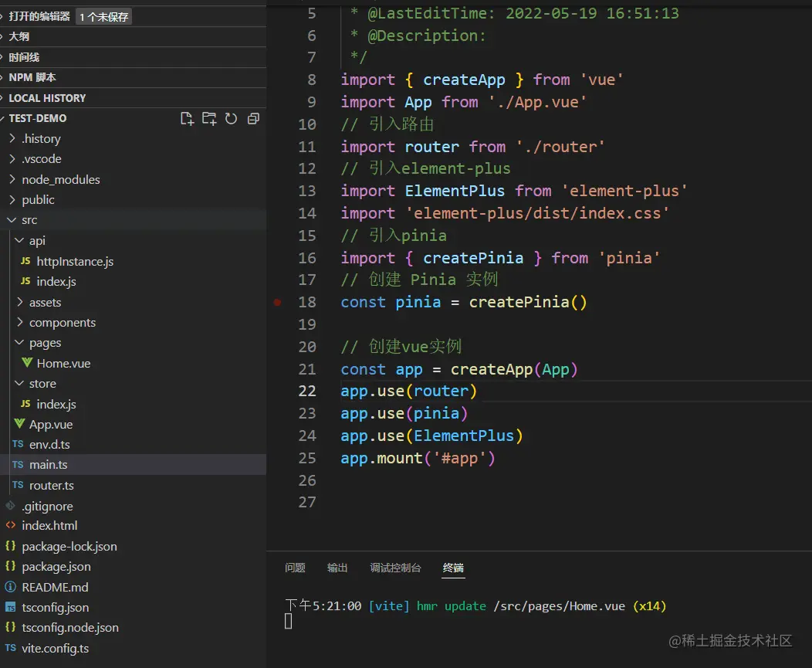
Task: Click createApp(App) call on line 21
Action: [x=514, y=369]
